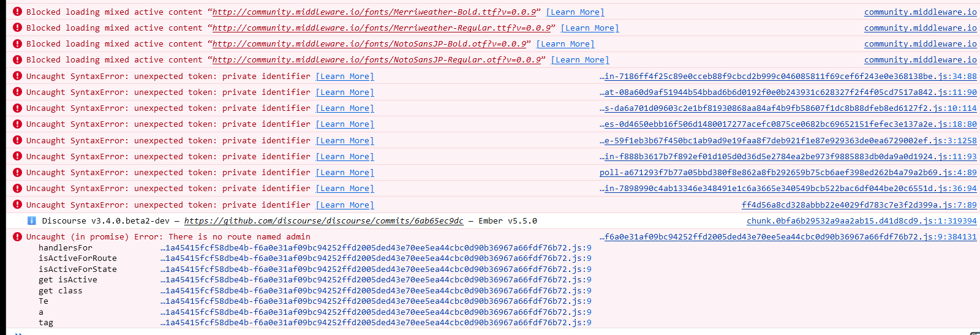Open source location ending js:10:114
Viewport: 980px width, 335px height.
click(x=788, y=108)
